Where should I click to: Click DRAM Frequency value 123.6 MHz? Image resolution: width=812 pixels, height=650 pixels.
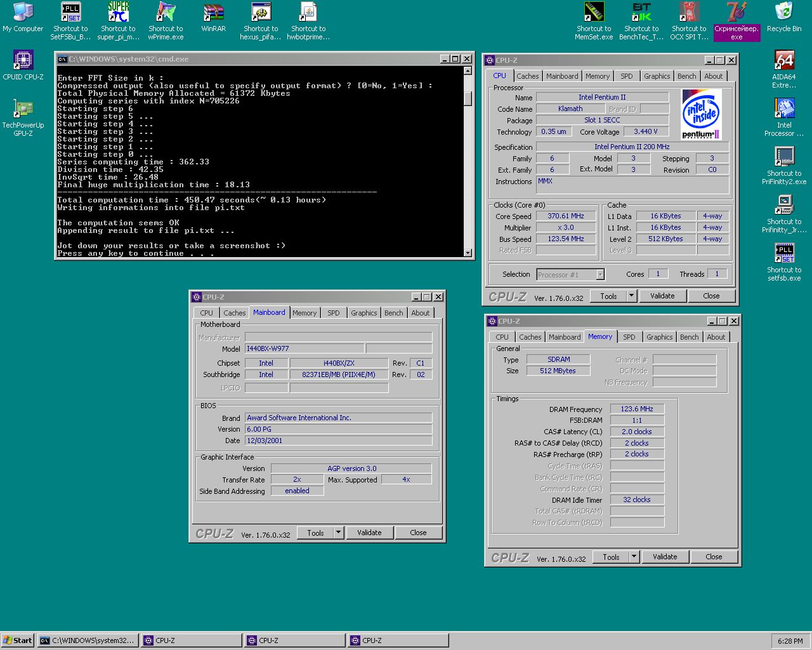click(637, 409)
